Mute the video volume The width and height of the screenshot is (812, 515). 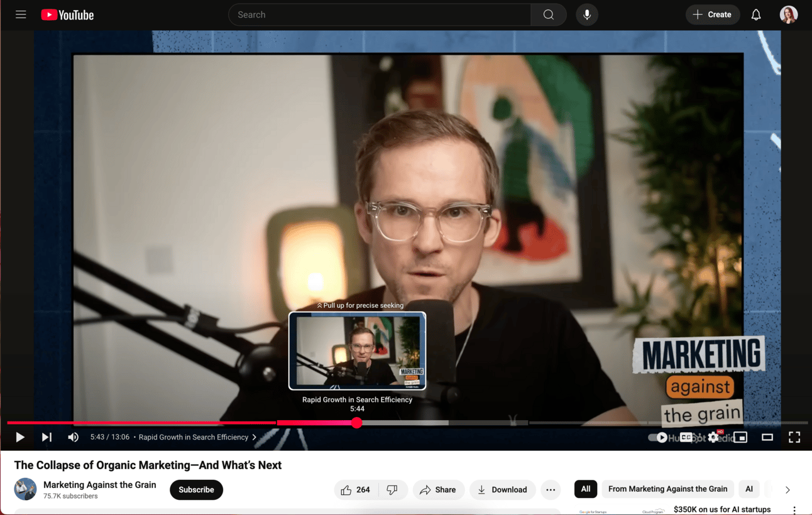(x=74, y=437)
